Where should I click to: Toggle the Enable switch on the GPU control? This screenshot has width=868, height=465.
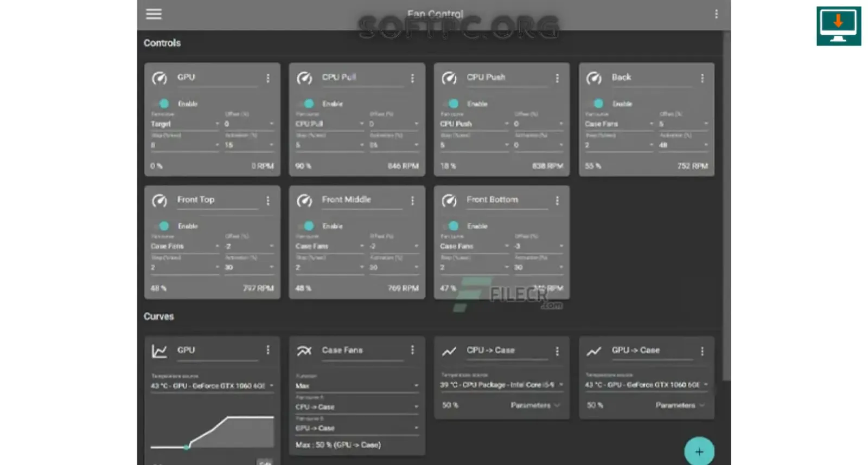162,104
